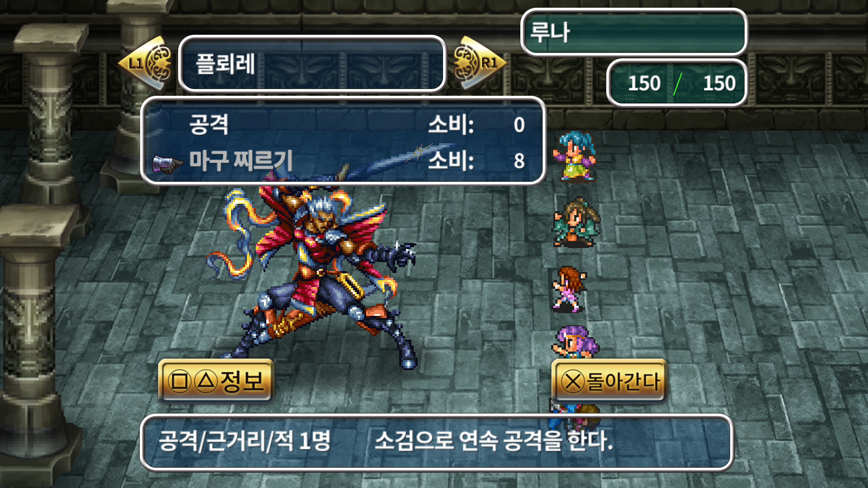This screenshot has height=488, width=868.
Task: Click the 루나 character name panel
Action: click(634, 32)
